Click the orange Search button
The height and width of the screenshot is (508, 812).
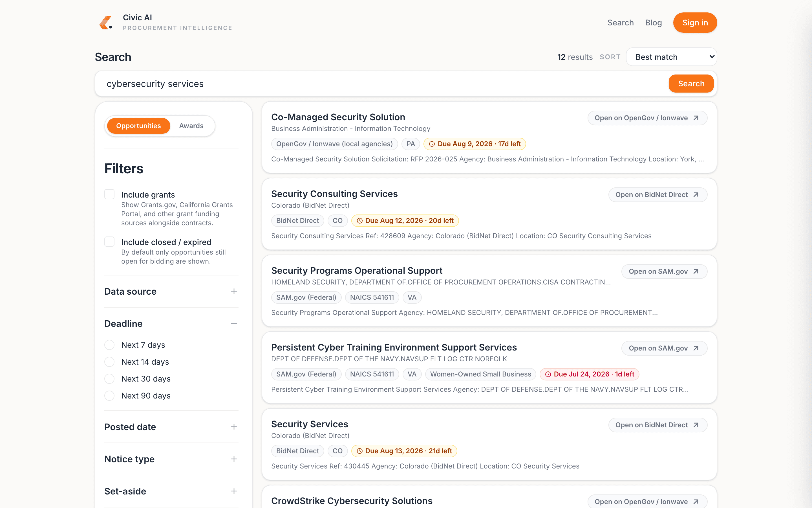coord(691,84)
